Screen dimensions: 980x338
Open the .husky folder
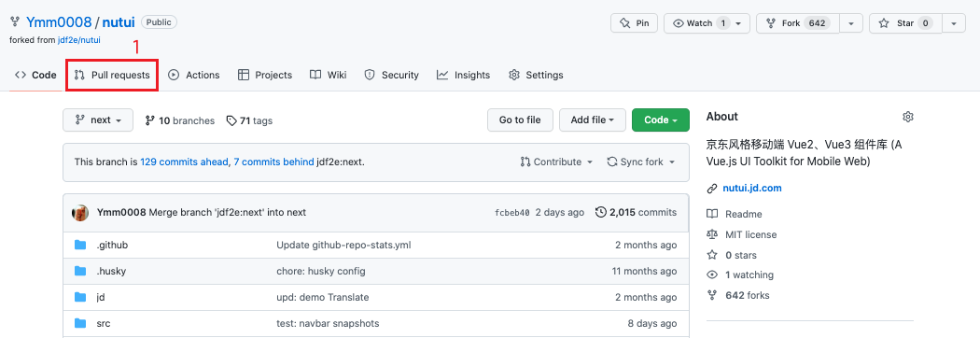pos(111,271)
